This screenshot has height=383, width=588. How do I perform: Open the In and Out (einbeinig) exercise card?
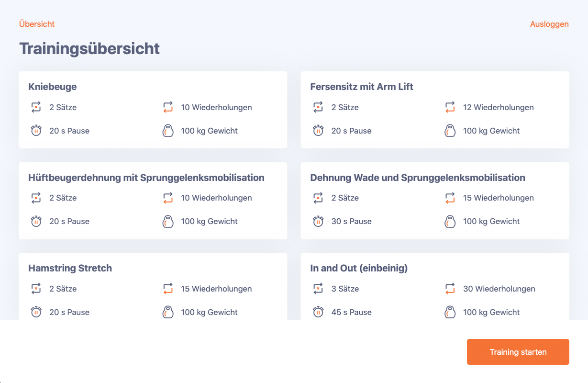tap(359, 268)
